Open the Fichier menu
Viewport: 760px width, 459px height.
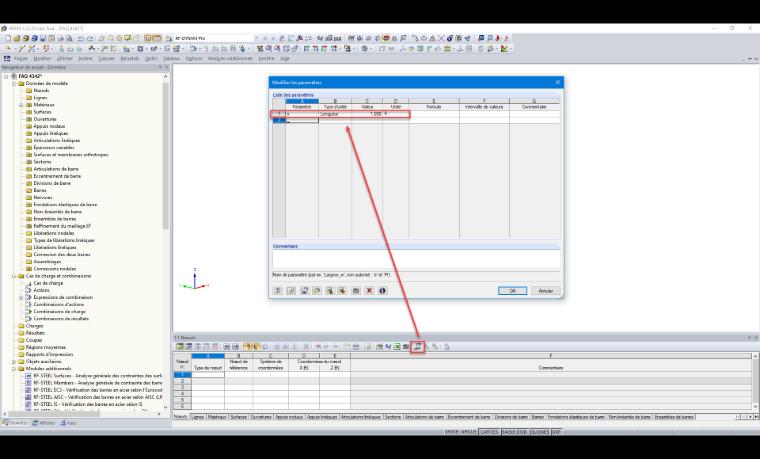click(20, 59)
